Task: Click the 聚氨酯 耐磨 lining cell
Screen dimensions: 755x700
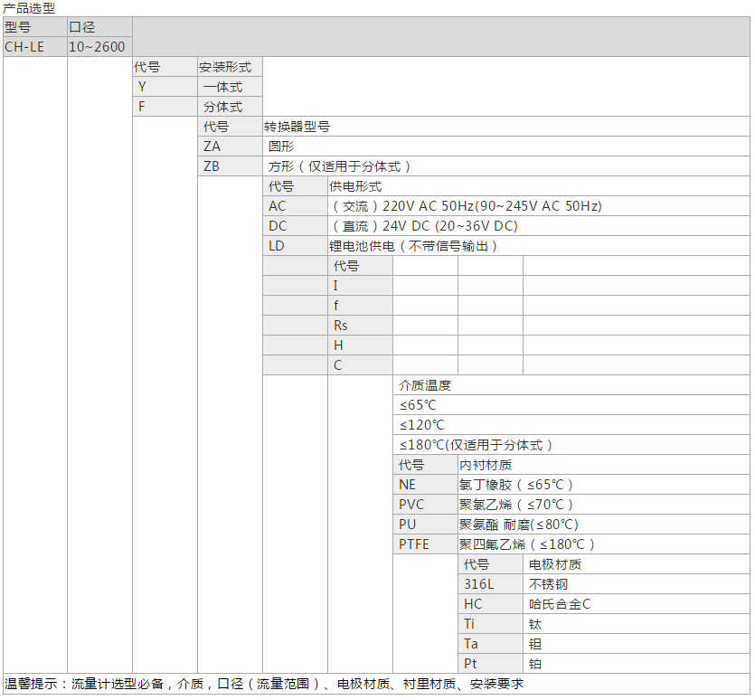Action: pyautogui.click(x=519, y=525)
